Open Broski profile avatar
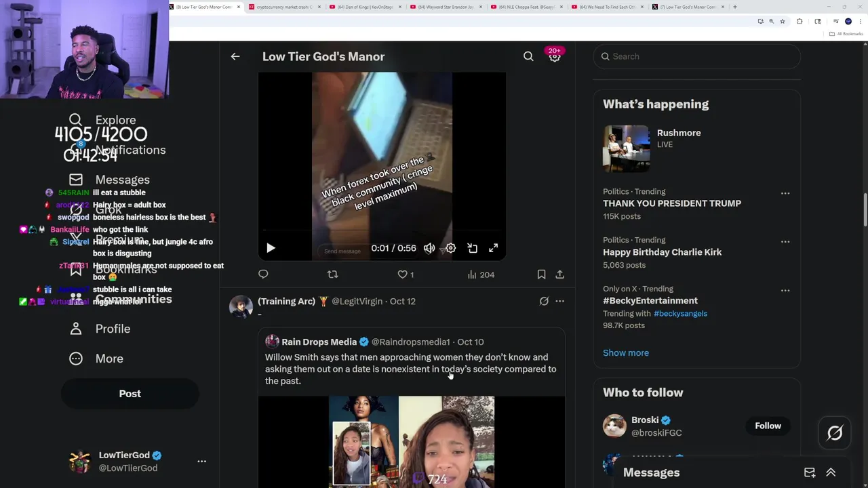This screenshot has height=488, width=868. coord(615,426)
